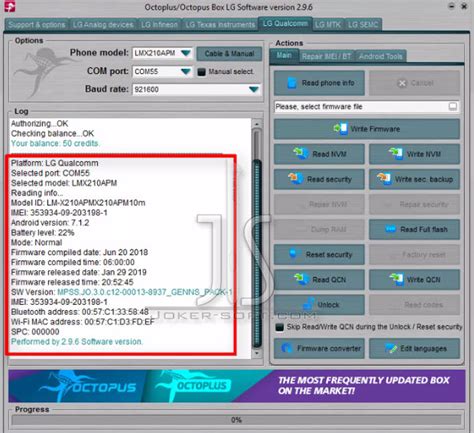
Task: Click the Read Full flash button
Action: tap(414, 229)
